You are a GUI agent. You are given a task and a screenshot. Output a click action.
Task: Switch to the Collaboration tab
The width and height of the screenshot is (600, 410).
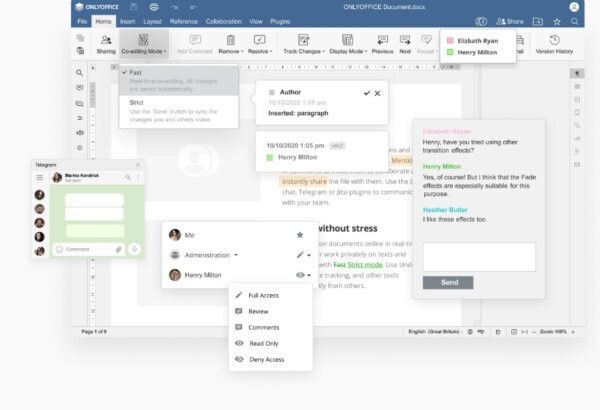[x=223, y=21]
